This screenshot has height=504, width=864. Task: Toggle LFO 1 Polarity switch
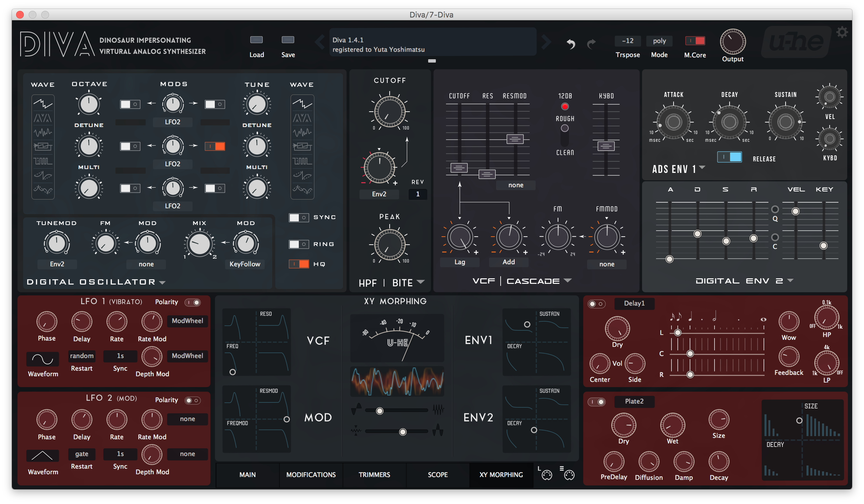point(193,302)
